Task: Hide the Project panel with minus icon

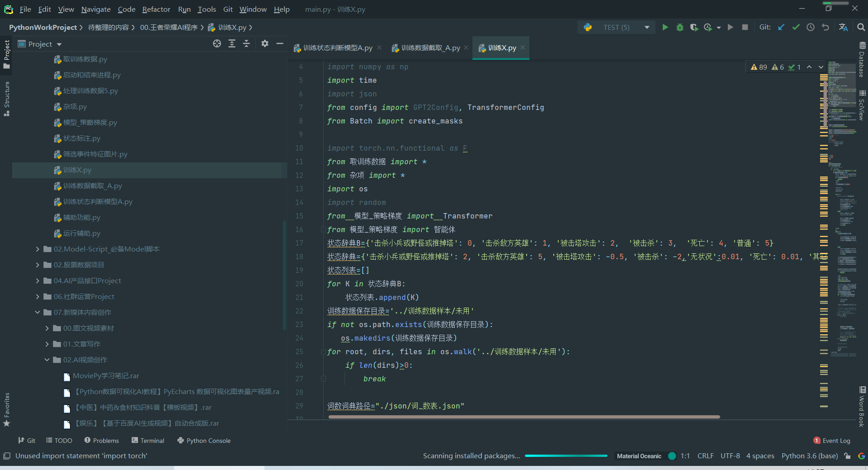Action: point(280,43)
